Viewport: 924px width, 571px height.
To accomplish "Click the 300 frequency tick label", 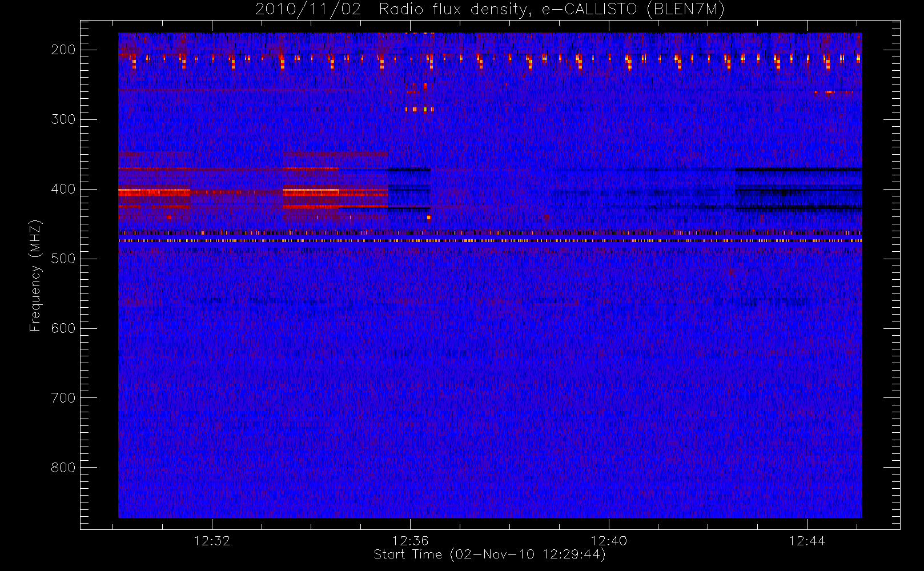I will [x=63, y=119].
